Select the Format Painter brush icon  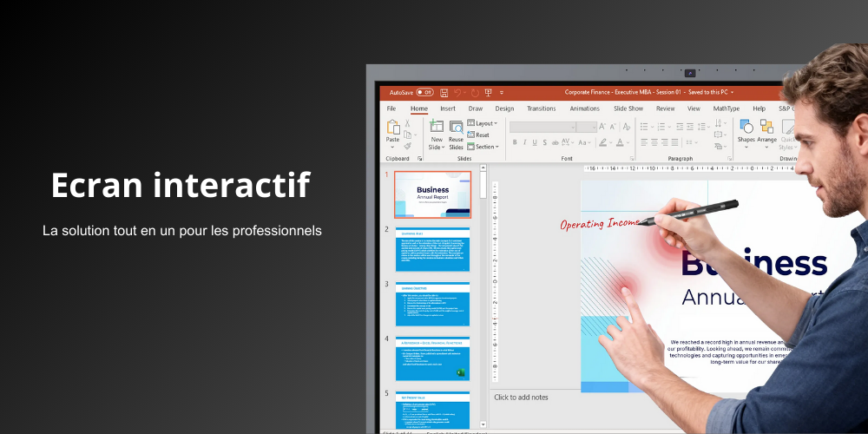click(408, 146)
